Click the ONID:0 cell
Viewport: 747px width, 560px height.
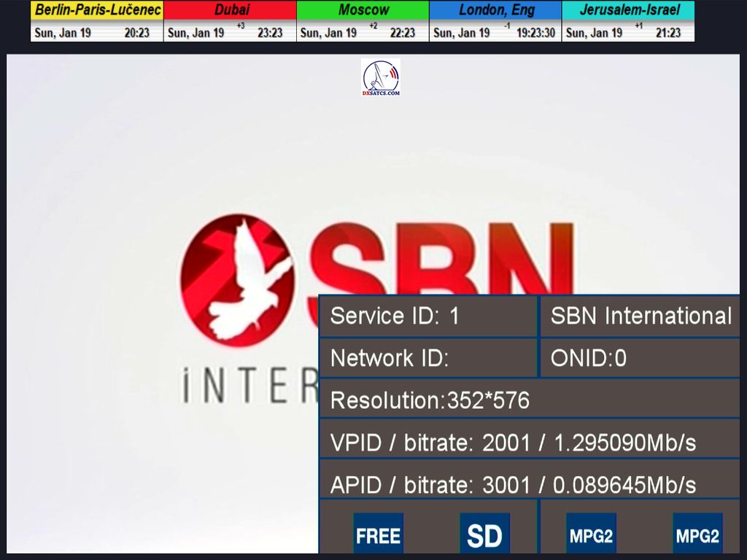click(640, 358)
